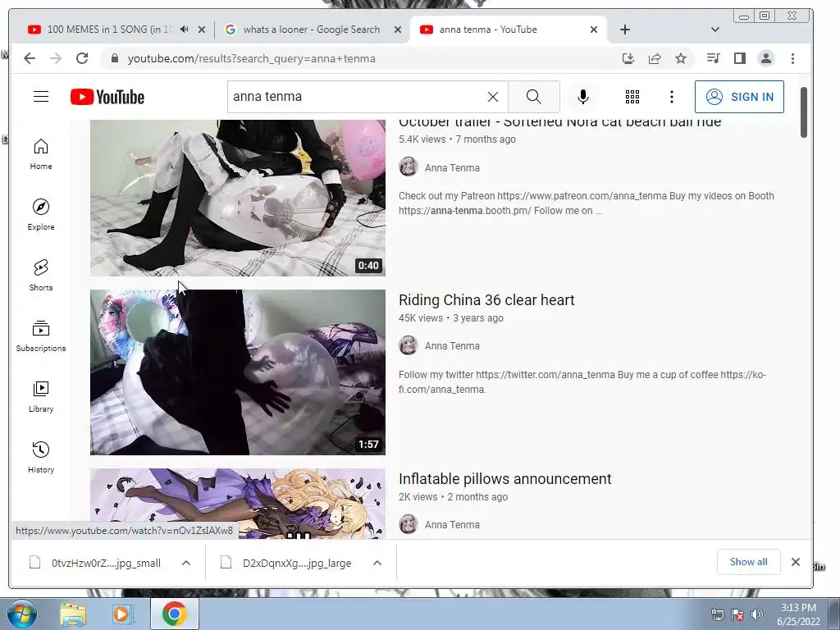840x630 pixels.
Task: Close the 100 MEMES in 1 SONG tab
Action: click(202, 30)
